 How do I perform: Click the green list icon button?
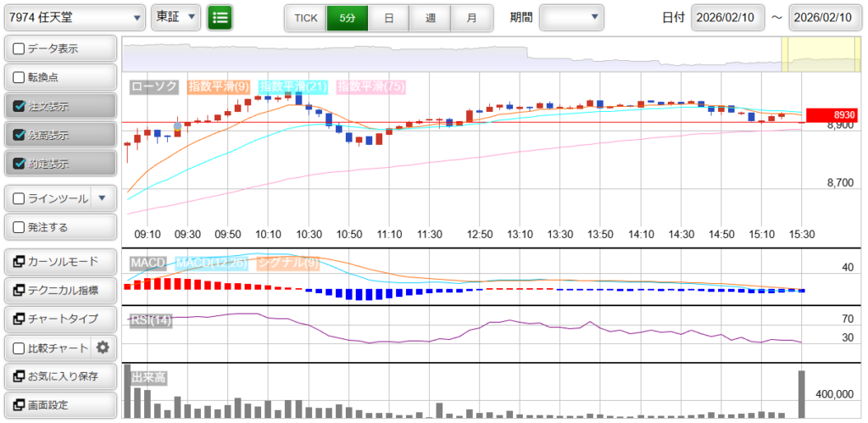pos(220,17)
